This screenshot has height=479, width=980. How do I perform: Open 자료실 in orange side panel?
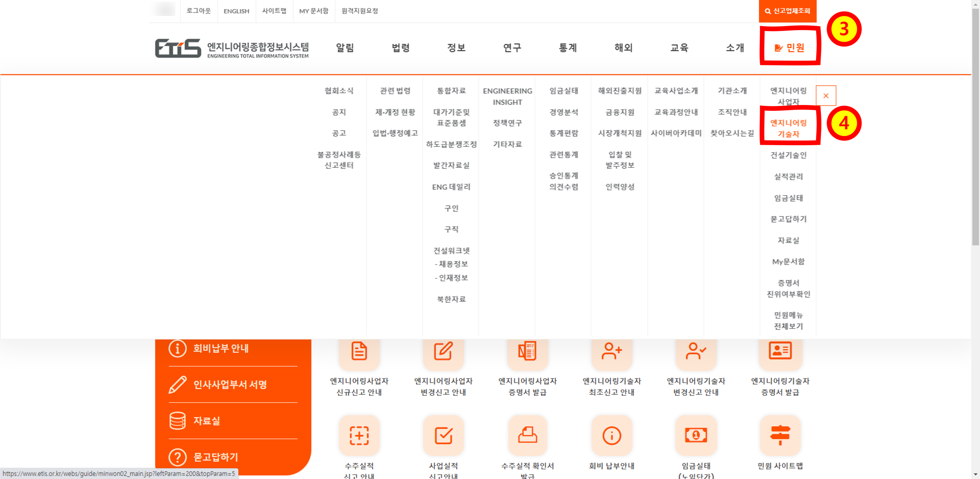point(206,421)
